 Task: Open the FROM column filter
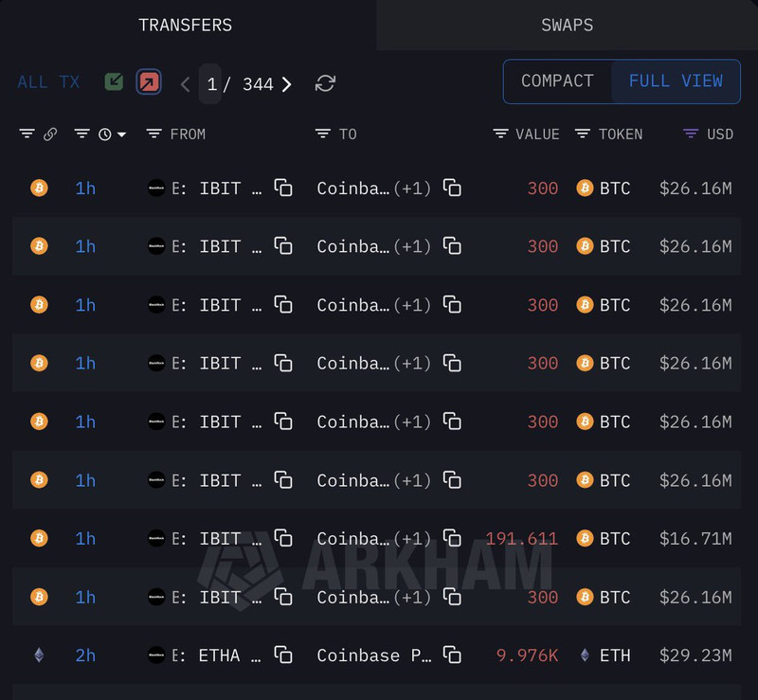tap(154, 135)
